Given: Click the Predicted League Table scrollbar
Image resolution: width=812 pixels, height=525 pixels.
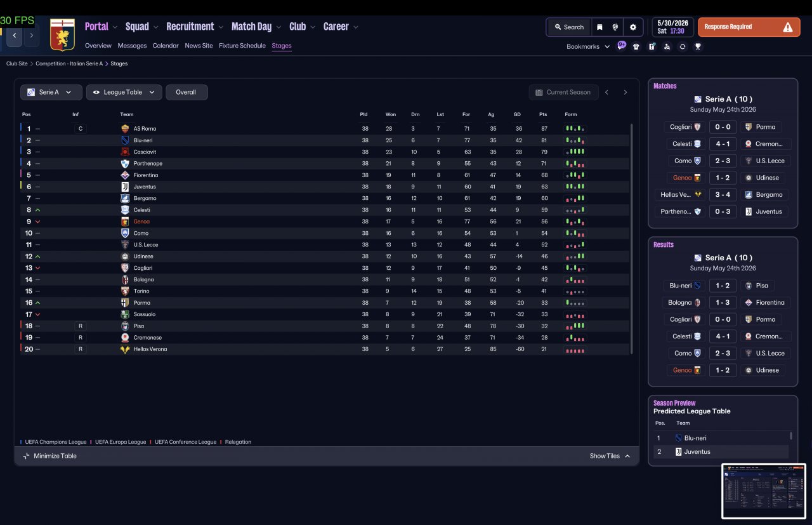Looking at the screenshot, I should [791, 435].
